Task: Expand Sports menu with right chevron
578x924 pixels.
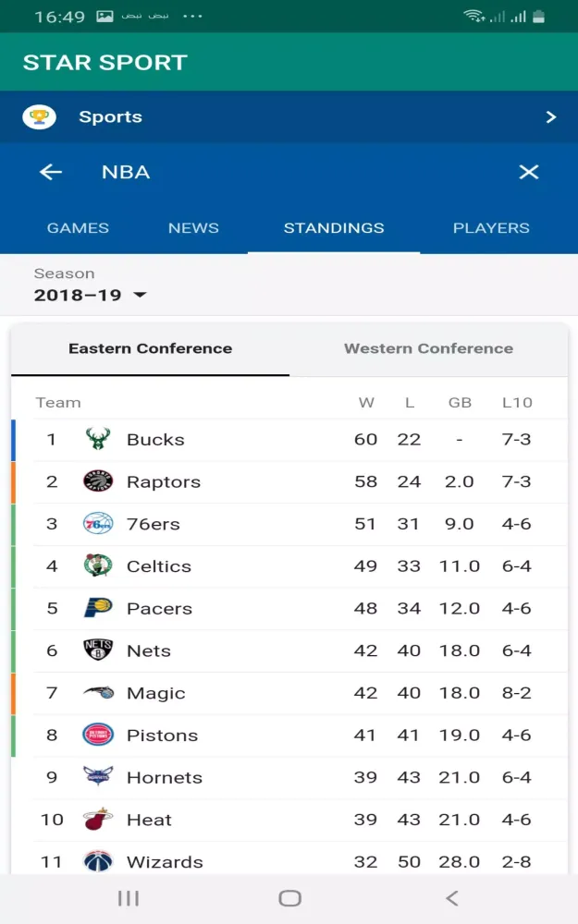Action: 551,117
